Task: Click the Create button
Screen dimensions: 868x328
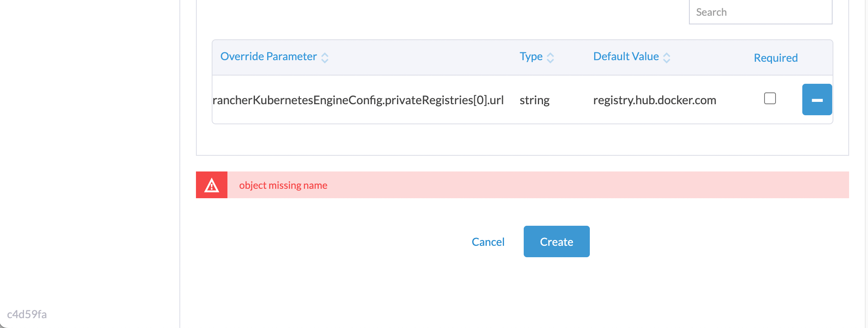Action: click(x=556, y=241)
